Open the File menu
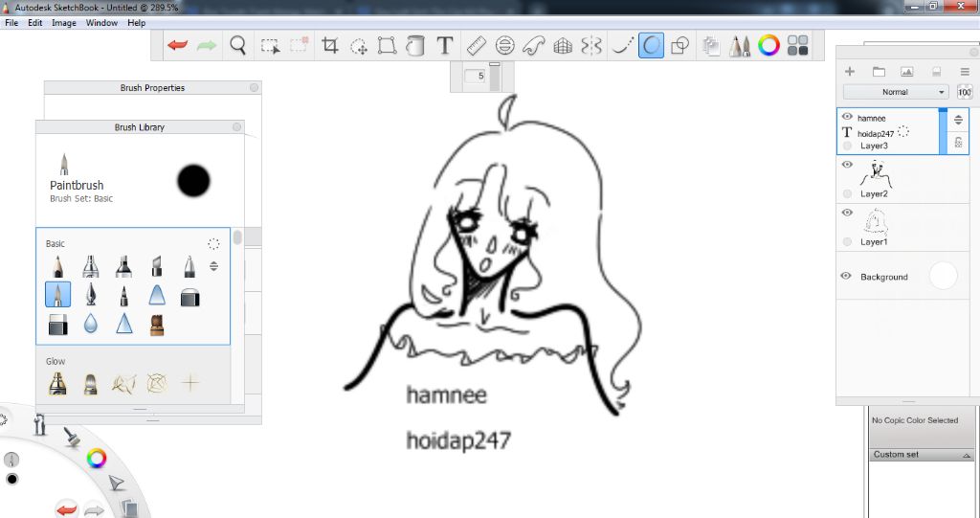The width and height of the screenshot is (980, 518). click(11, 23)
